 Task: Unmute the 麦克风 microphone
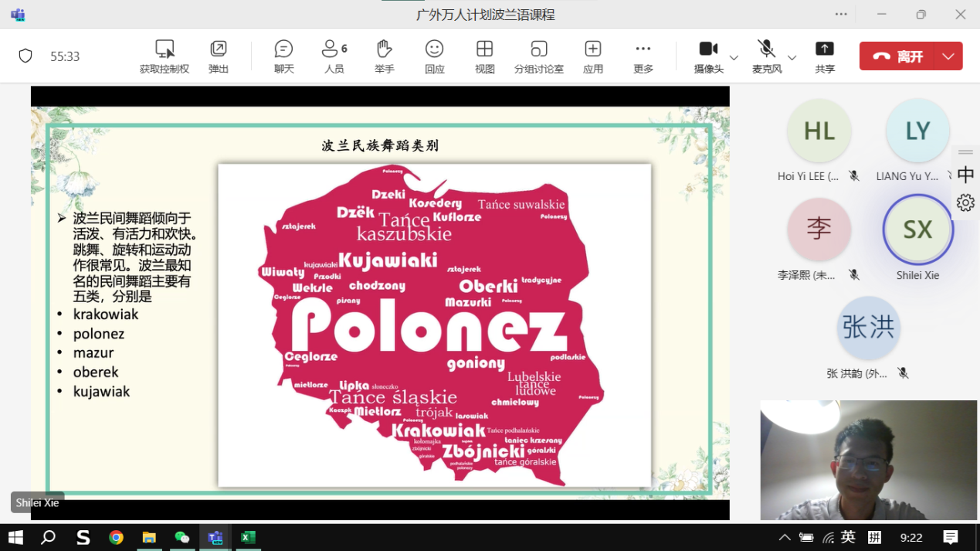tap(766, 56)
